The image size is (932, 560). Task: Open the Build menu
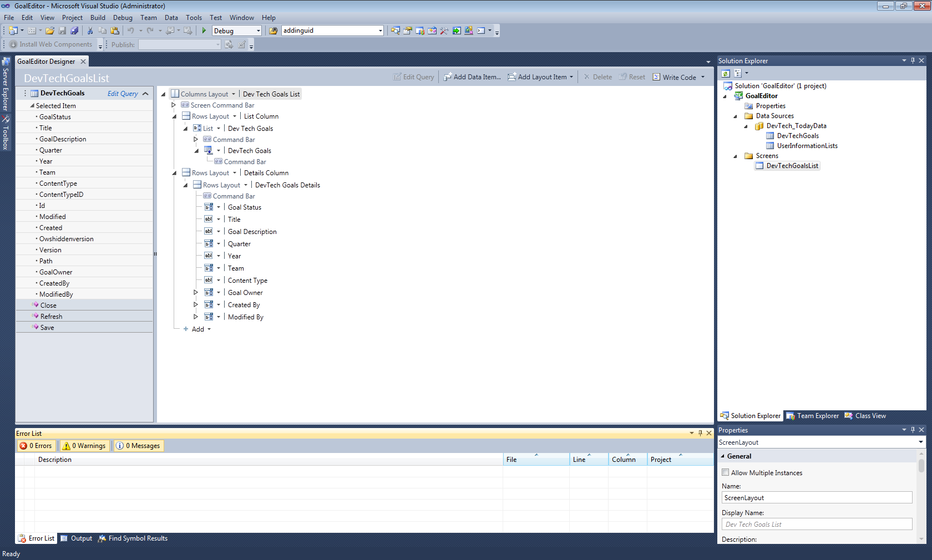pos(98,18)
